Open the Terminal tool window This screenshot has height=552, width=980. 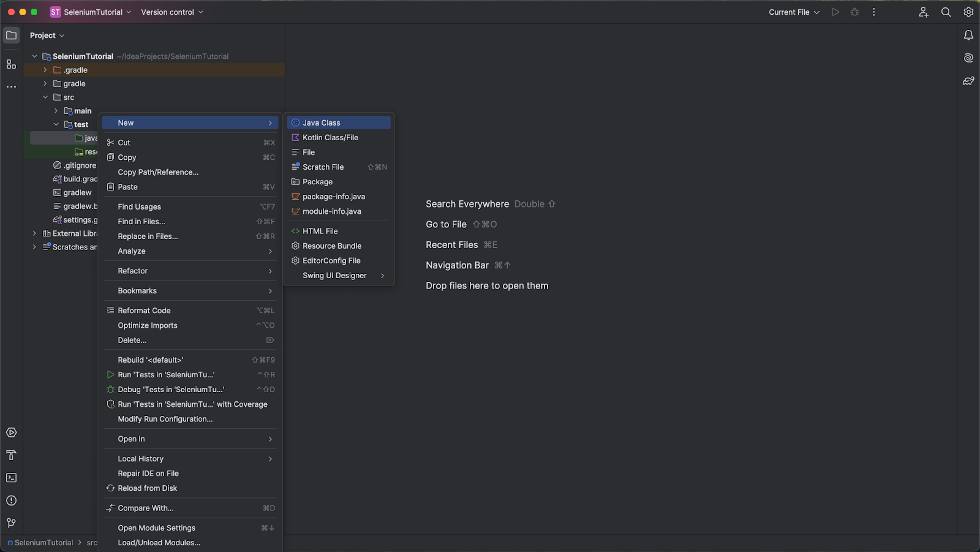11,477
